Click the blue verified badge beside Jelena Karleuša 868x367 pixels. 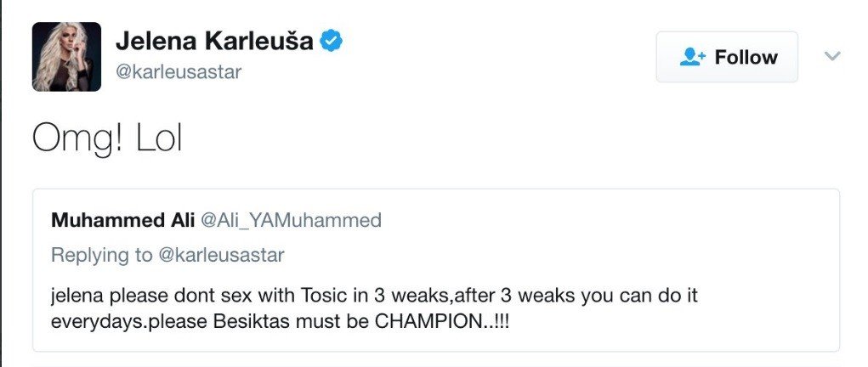(331, 41)
